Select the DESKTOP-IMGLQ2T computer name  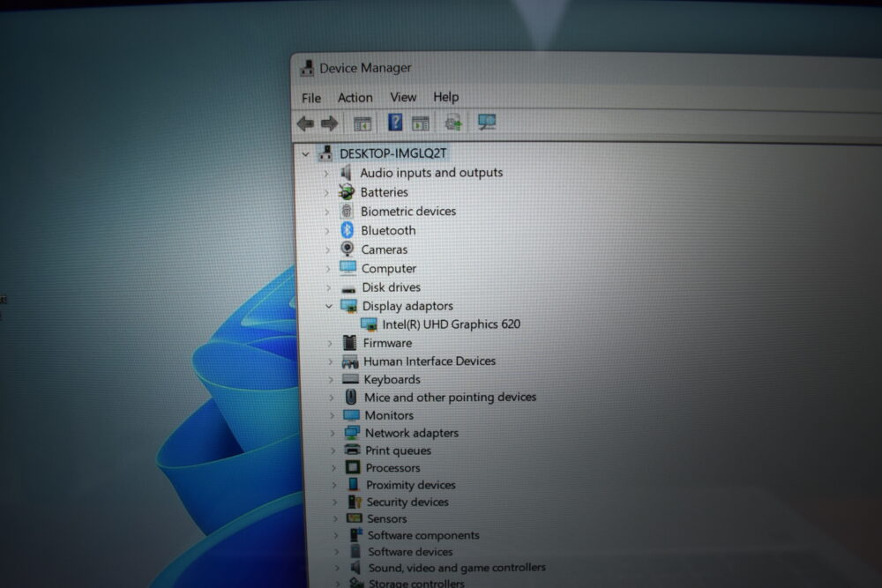[393, 153]
